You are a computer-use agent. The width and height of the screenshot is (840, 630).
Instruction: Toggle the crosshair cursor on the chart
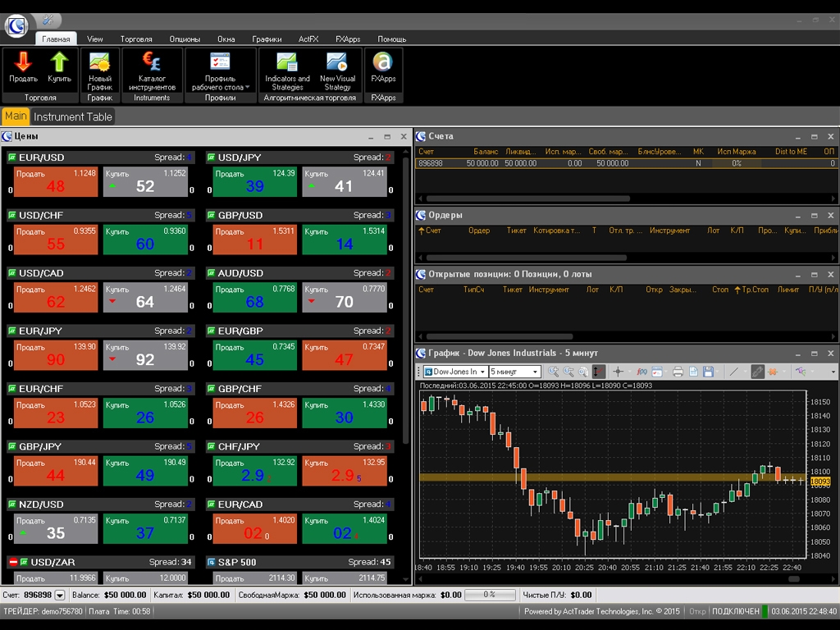(x=619, y=372)
